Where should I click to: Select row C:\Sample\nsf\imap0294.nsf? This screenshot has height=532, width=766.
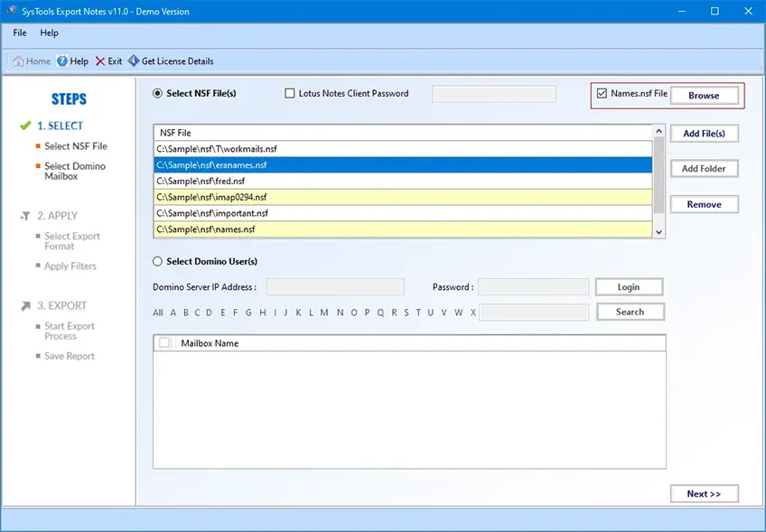click(x=403, y=198)
